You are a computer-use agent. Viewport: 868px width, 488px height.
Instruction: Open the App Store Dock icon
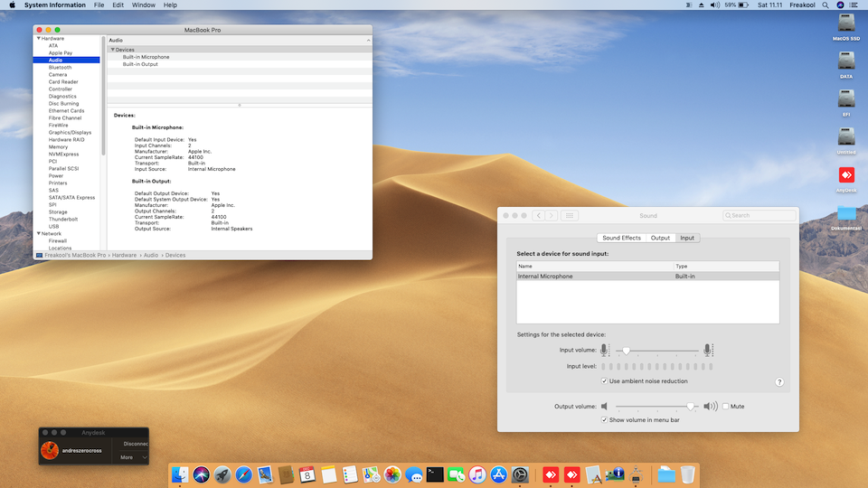pyautogui.click(x=498, y=474)
